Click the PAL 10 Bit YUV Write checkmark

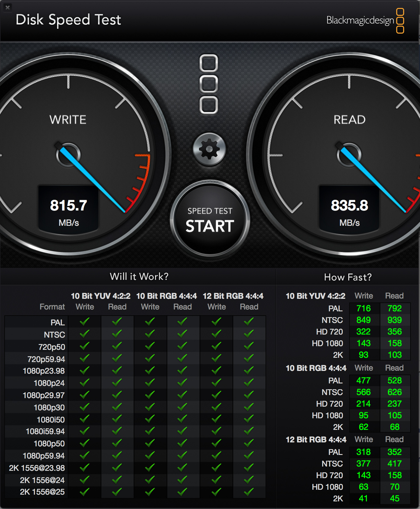[x=85, y=321]
